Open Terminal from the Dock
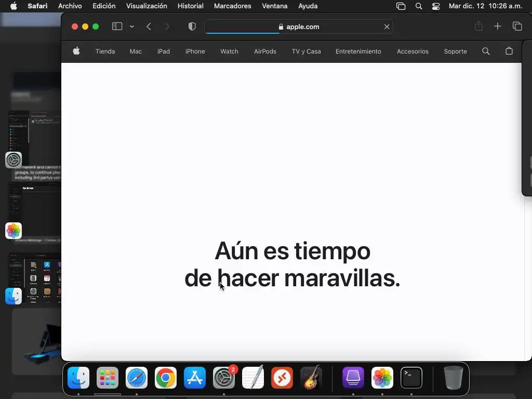The height and width of the screenshot is (399, 532). (411, 378)
